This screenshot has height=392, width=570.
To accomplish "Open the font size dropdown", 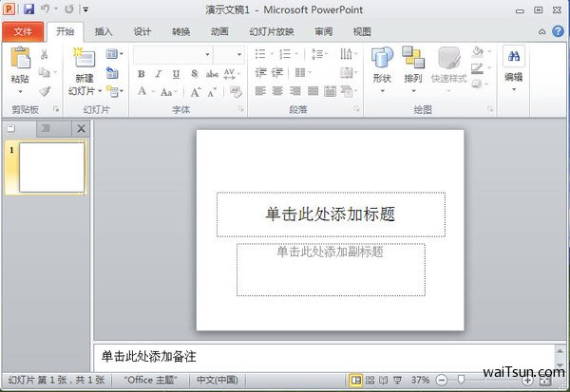I will 229,55.
